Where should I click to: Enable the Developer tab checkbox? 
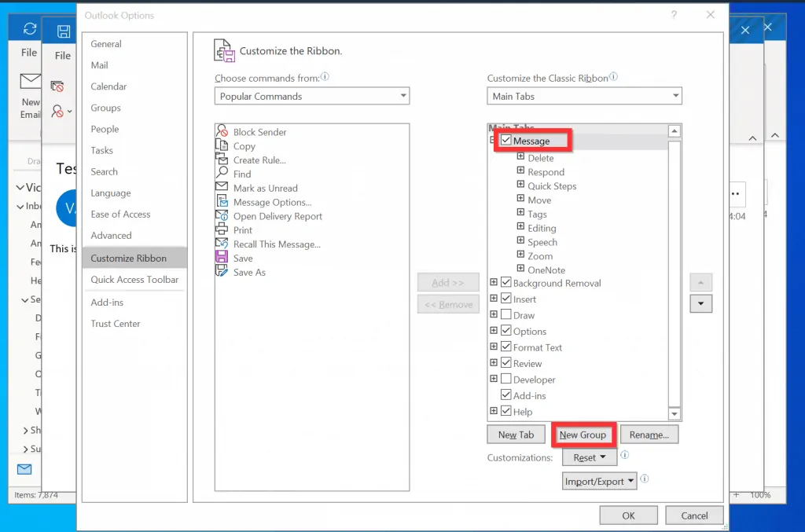[506, 379]
